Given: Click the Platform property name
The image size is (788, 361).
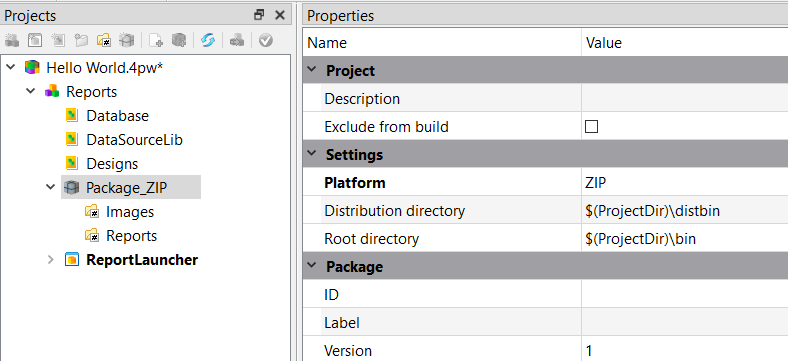Looking at the screenshot, I should [355, 183].
